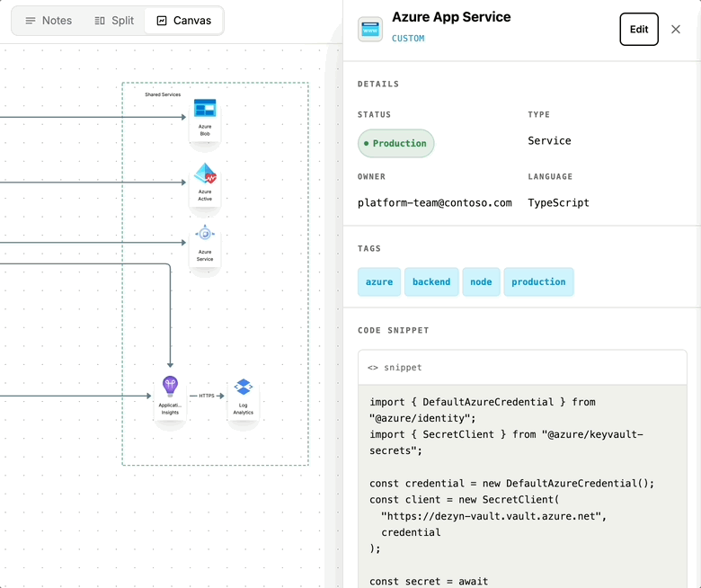Click the Azure App Service header icon

370,30
